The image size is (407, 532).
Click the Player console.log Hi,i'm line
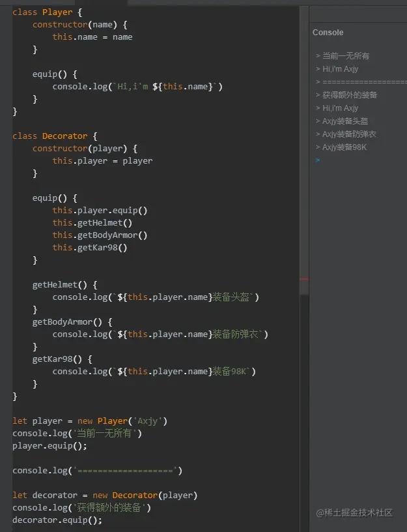pyautogui.click(x=137, y=87)
